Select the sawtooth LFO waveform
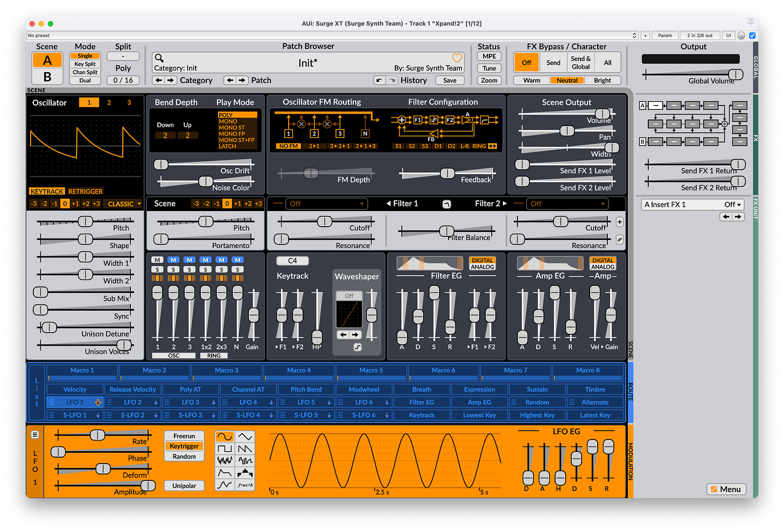The width and height of the screenshot is (784, 532). (x=245, y=449)
